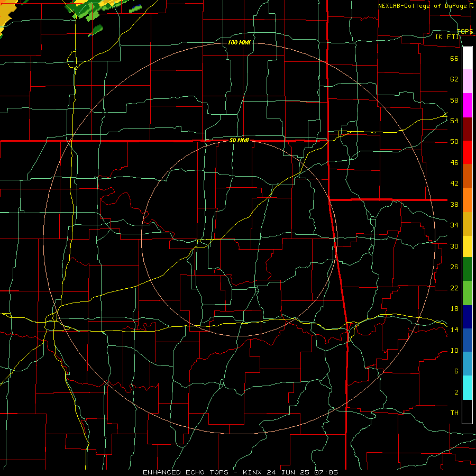This screenshot has width=476, height=476.
Task: Click the 24 JUN 25 07:05 timestamp
Action: click(x=303, y=472)
